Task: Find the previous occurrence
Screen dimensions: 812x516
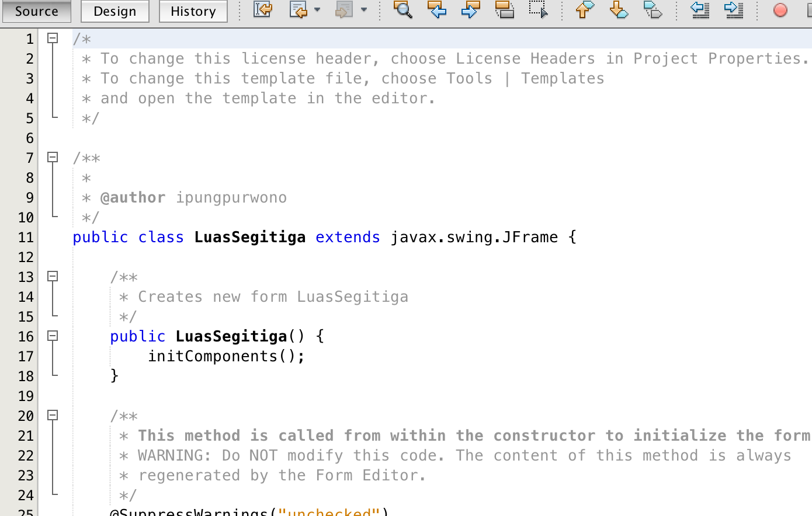Action: point(437,11)
